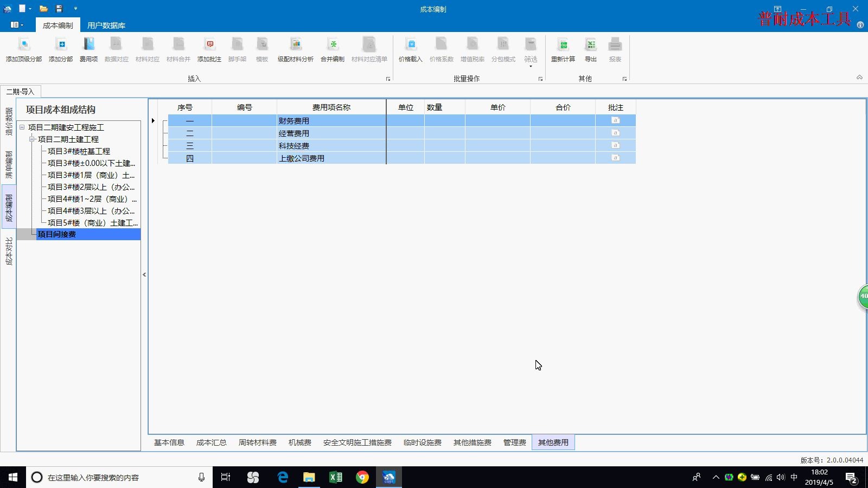The width and height of the screenshot is (868, 488).
Task: Click the 添加顶级分部 ribbon icon
Action: (24, 44)
